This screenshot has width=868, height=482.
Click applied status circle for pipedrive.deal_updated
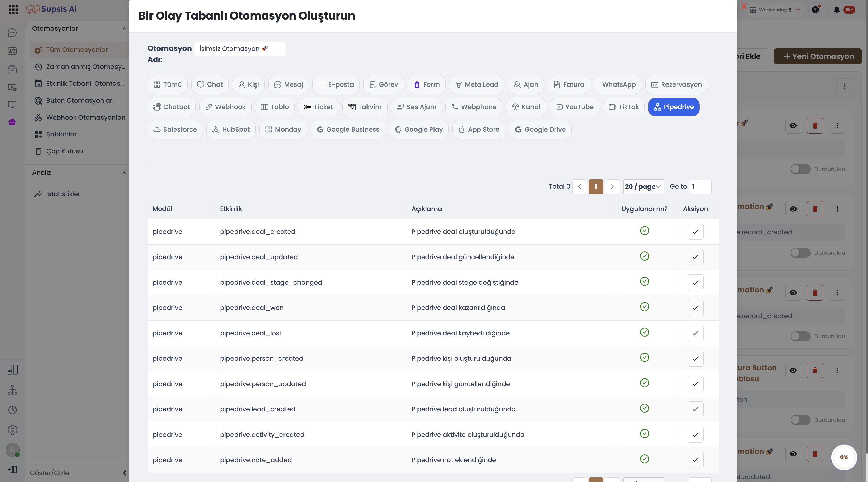tap(645, 256)
